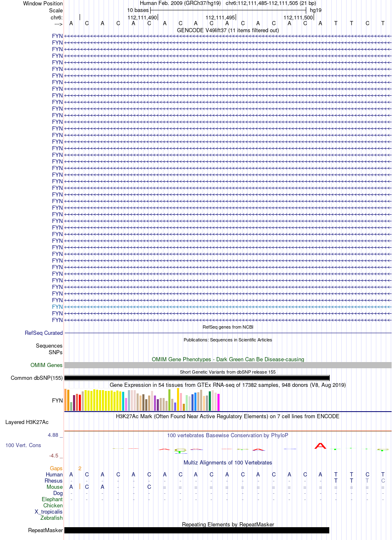Select the Chicken alignment row label
392x540 pixels.
click(x=53, y=505)
